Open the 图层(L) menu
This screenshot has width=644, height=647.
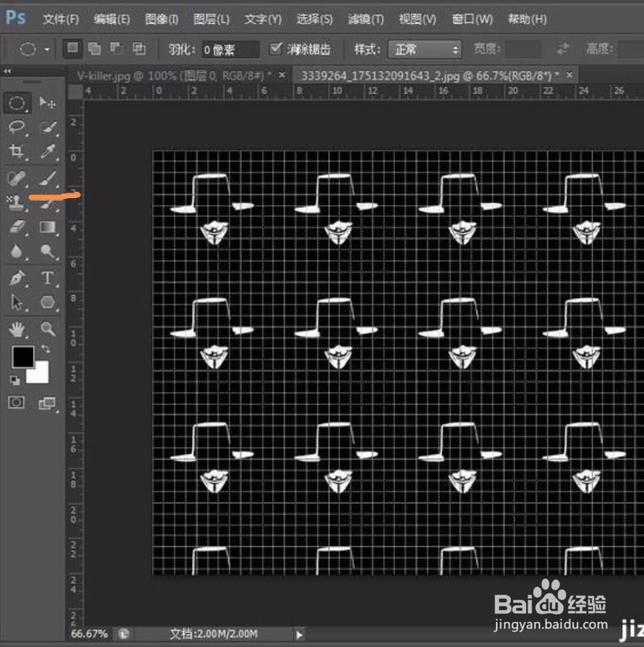[x=211, y=19]
